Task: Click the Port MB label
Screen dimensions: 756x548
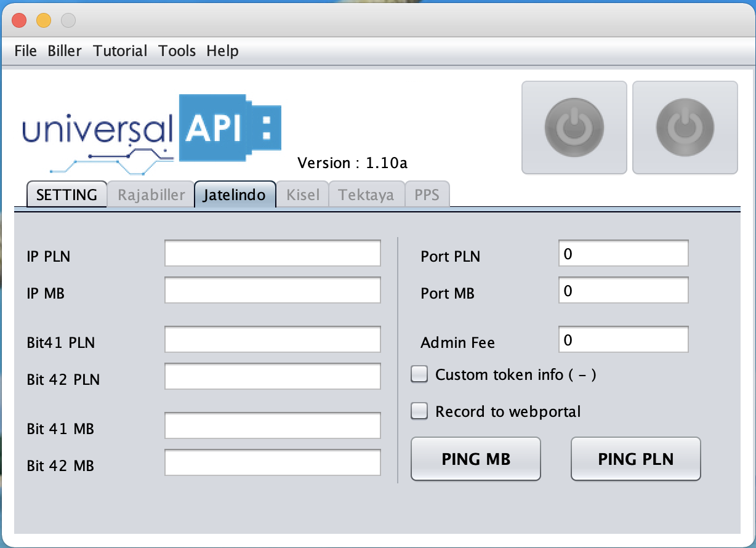Action: pos(448,294)
